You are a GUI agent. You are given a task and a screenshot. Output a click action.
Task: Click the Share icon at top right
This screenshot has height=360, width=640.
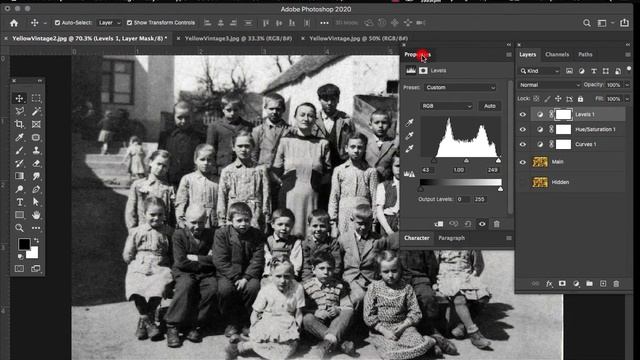coord(624,23)
